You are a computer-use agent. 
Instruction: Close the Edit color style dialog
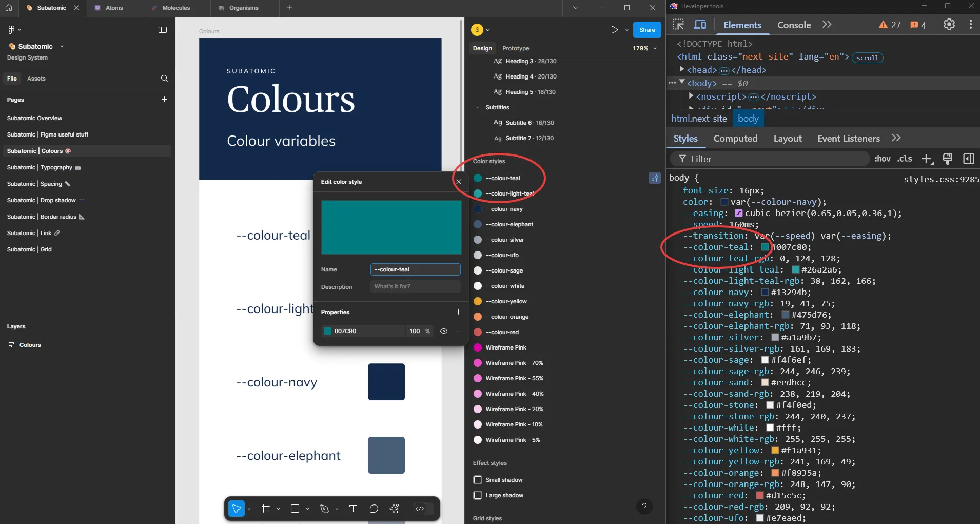(459, 182)
